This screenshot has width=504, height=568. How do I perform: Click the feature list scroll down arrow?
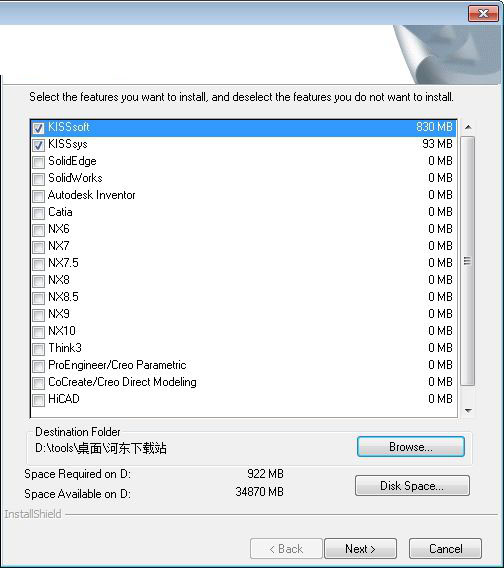(468, 410)
